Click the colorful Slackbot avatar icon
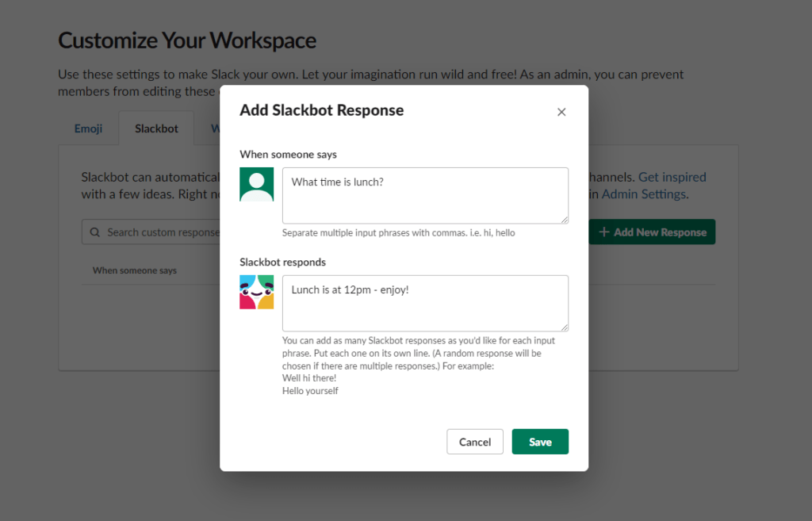 pyautogui.click(x=256, y=291)
